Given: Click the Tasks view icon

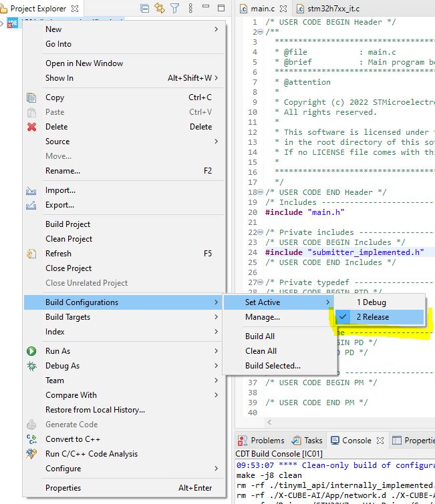Looking at the screenshot, I should coord(296,441).
